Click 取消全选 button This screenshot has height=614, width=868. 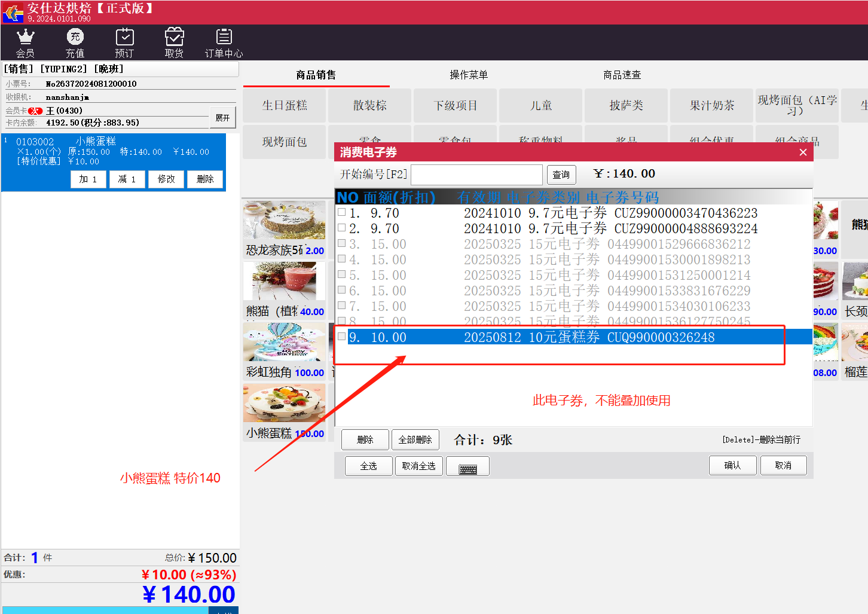[419, 466]
